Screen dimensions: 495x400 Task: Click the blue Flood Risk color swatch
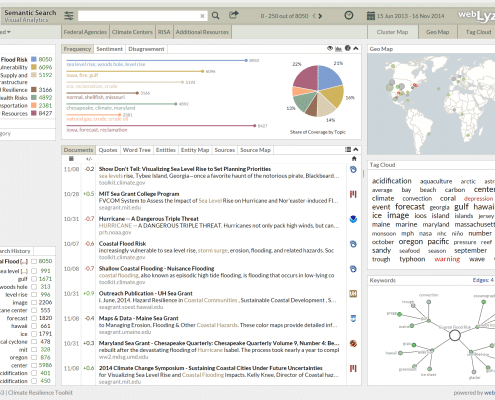pyautogui.click(x=34, y=59)
